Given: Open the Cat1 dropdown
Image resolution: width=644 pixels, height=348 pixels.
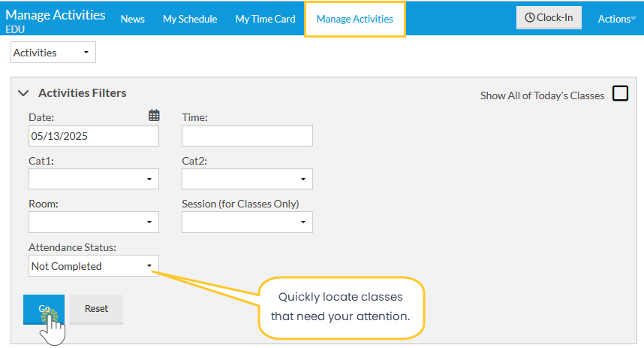Looking at the screenshot, I should 94,179.
